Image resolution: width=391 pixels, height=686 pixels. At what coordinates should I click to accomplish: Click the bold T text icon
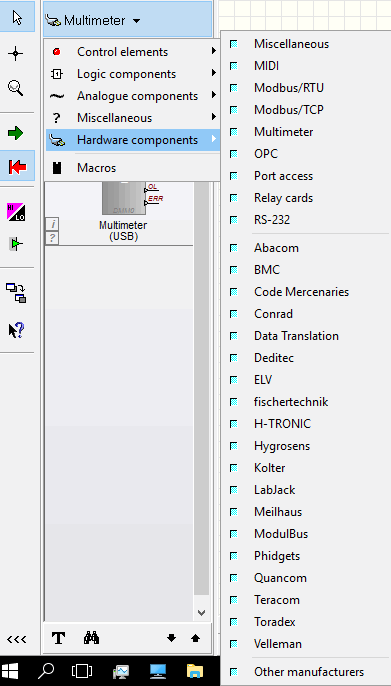(x=58, y=638)
